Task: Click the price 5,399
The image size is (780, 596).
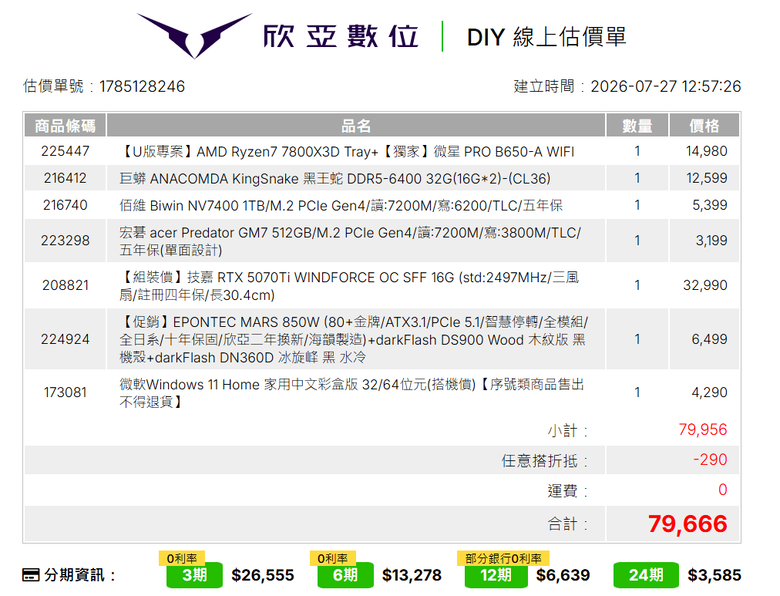Action: (710, 205)
